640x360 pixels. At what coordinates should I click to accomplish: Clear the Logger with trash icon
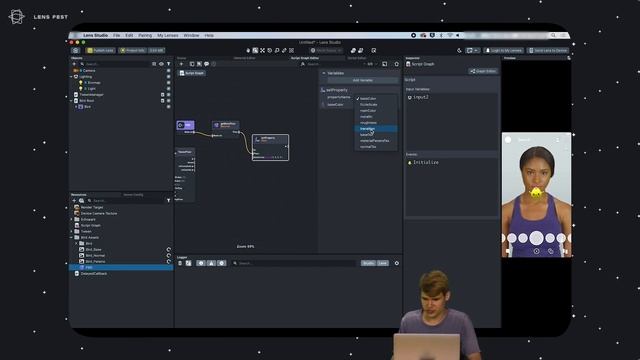tap(180, 263)
